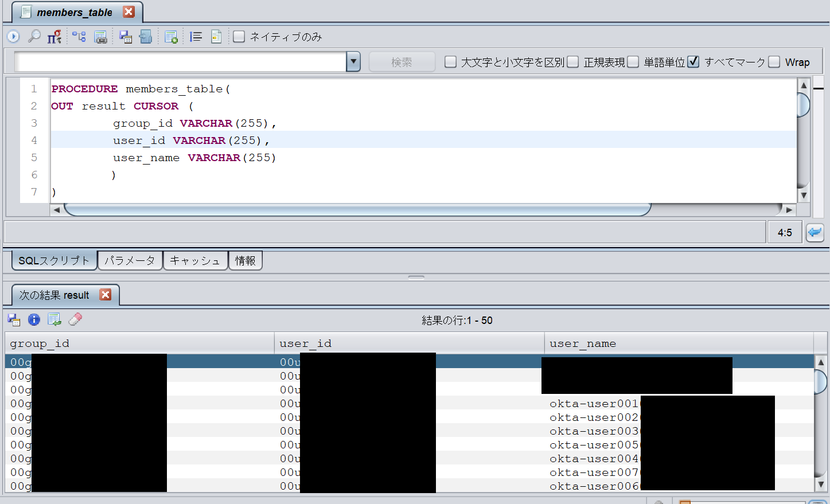Screen dimensions: 830x504
Task: Click the editor horizontal scrollbar thumb
Action: tap(357, 209)
